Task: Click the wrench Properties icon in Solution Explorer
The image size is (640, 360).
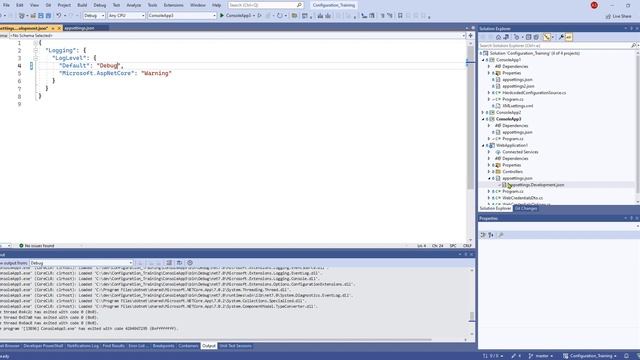Action: tap(561, 37)
